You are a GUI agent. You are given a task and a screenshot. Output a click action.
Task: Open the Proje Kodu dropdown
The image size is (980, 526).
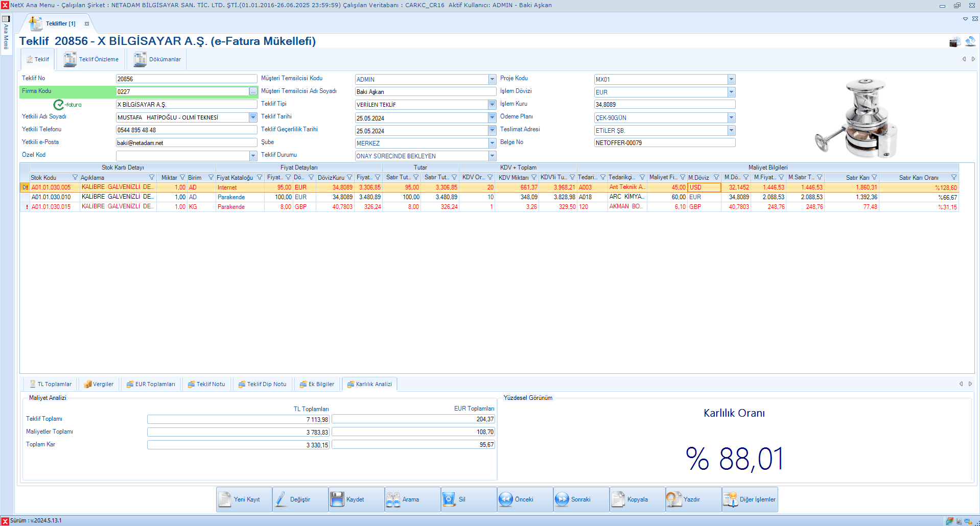tap(731, 80)
